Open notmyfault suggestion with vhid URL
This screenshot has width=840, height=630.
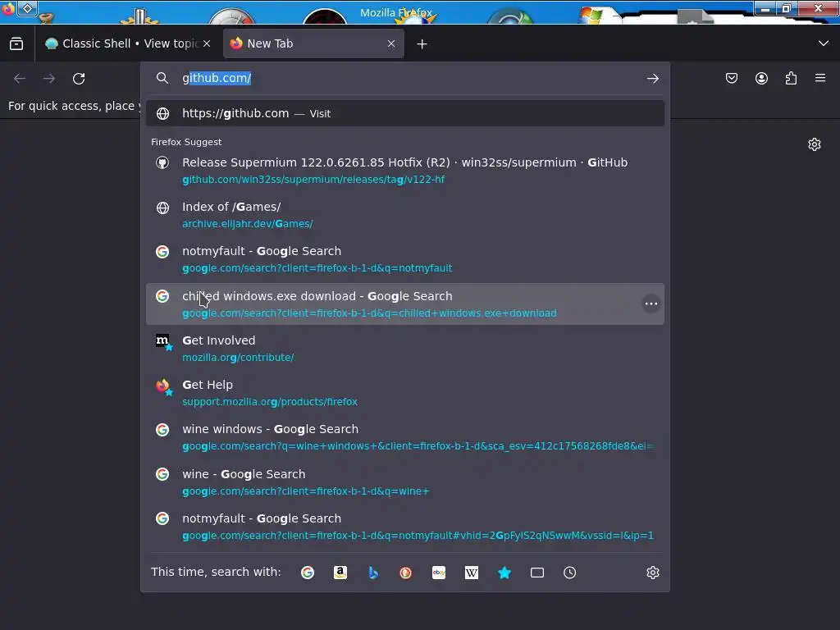click(x=405, y=527)
